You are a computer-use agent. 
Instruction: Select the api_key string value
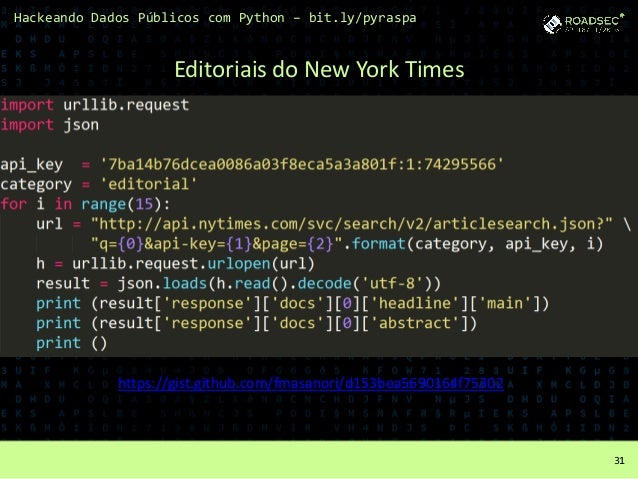[x=302, y=164]
